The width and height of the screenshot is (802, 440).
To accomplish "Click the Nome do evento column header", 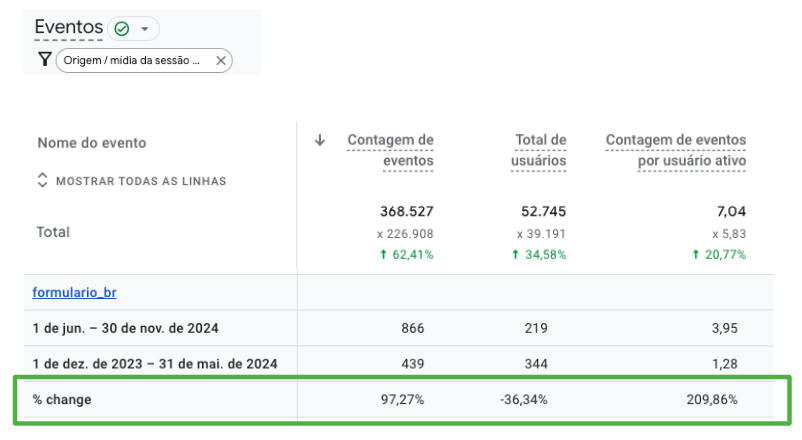I will click(92, 143).
